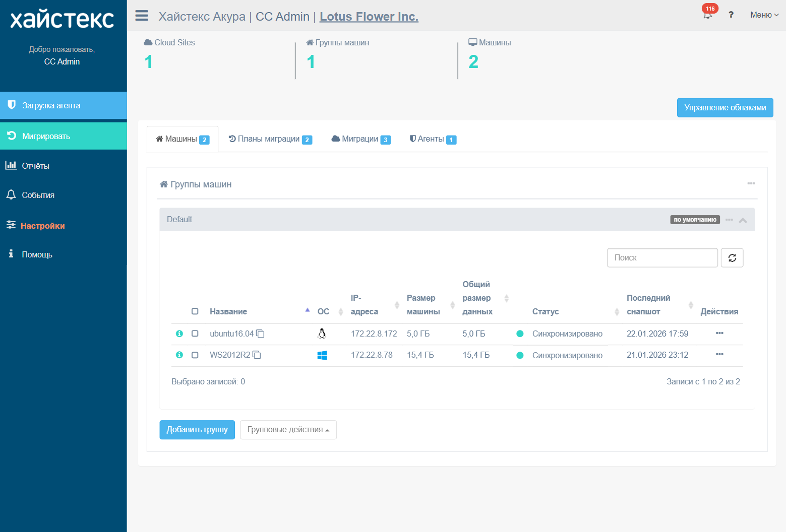Click the refresh icon beside search
The width and height of the screenshot is (786, 532).
pyautogui.click(x=732, y=258)
